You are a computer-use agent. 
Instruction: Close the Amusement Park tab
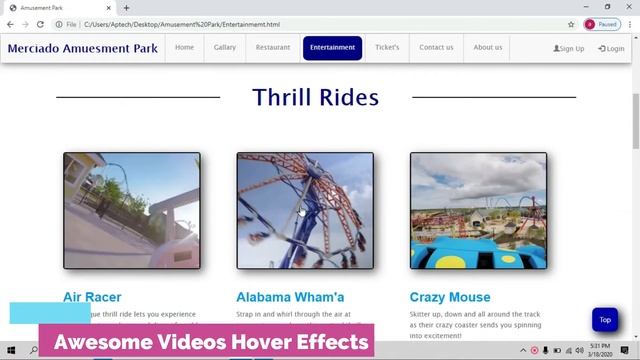[x=109, y=8]
